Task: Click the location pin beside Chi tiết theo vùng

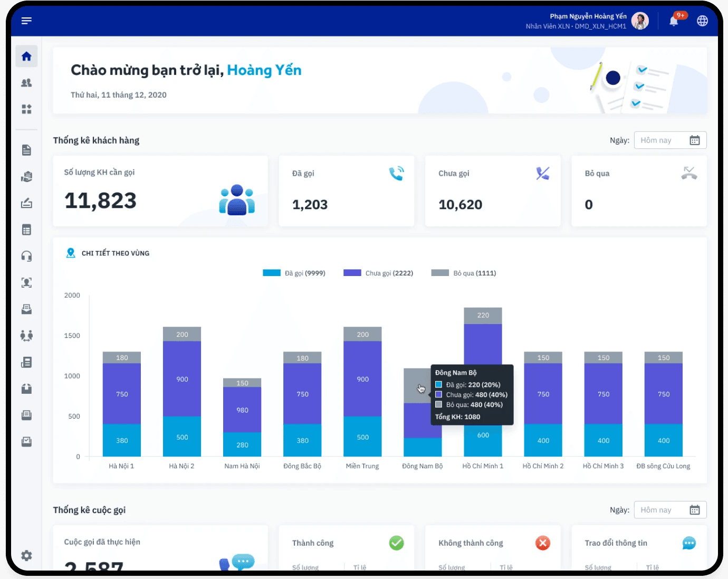Action: [71, 253]
